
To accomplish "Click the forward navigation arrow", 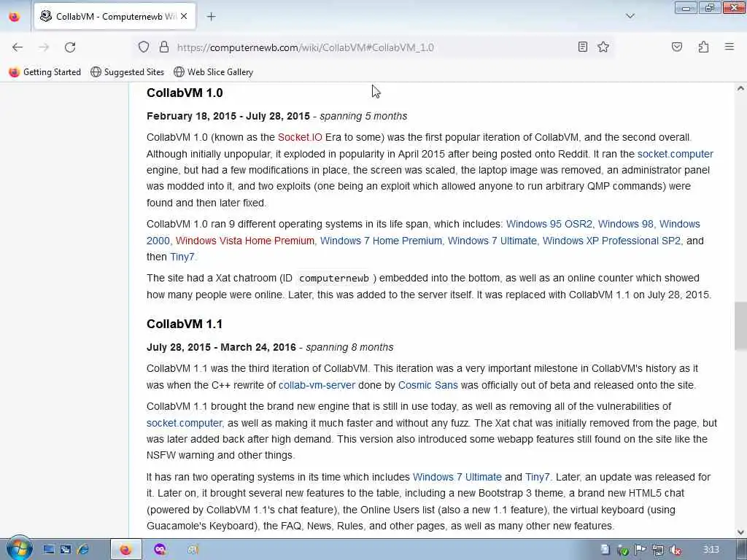I will point(44,47).
